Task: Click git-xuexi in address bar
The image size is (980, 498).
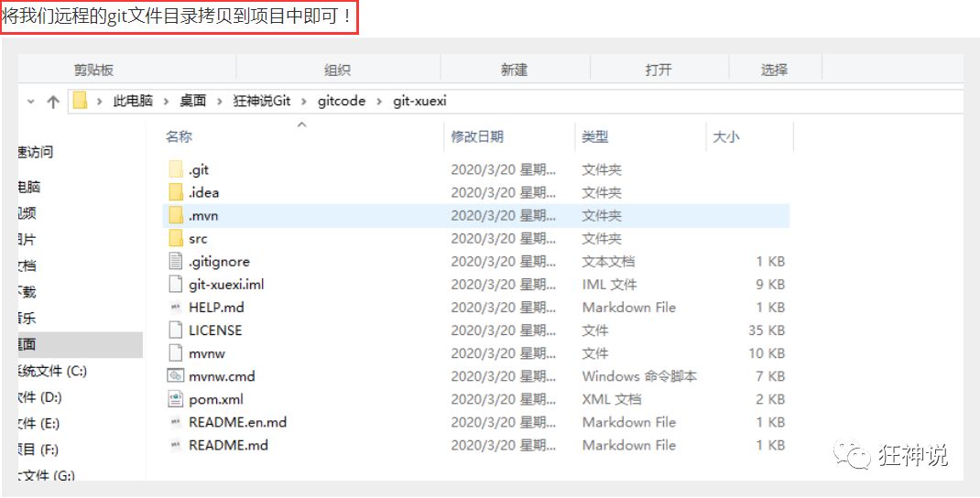Action: [x=420, y=102]
